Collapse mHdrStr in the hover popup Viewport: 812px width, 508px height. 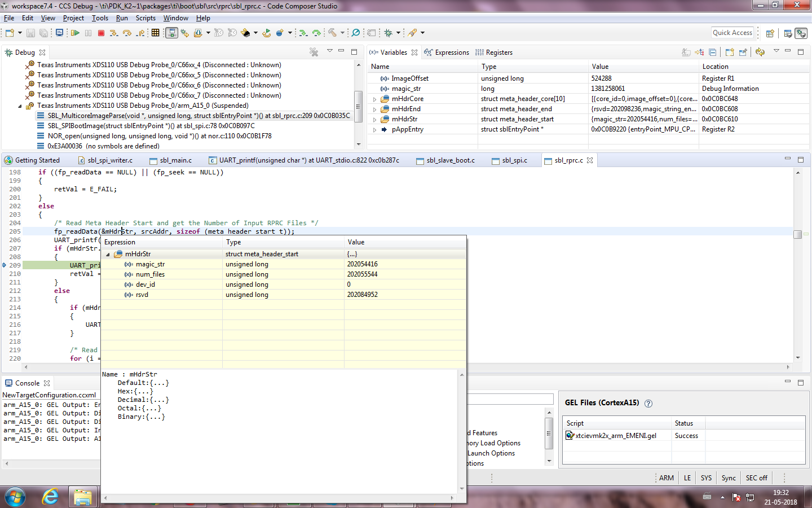click(108, 255)
